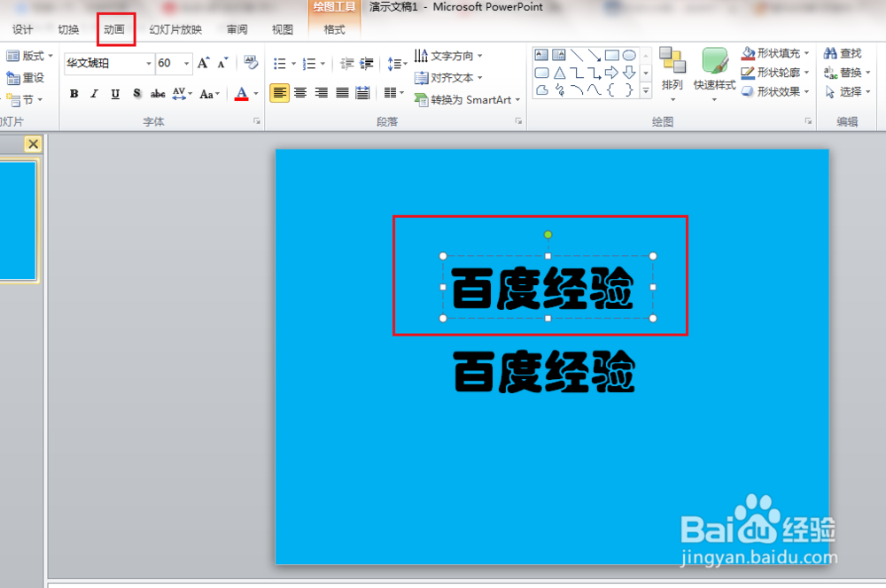
Task: Close the slide thumbnail pane
Action: (34, 144)
